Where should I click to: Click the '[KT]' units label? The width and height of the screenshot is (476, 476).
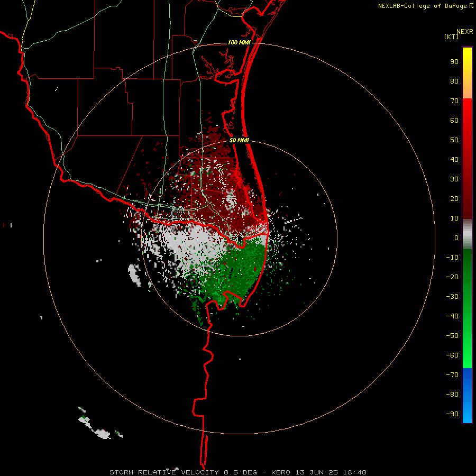click(x=451, y=36)
